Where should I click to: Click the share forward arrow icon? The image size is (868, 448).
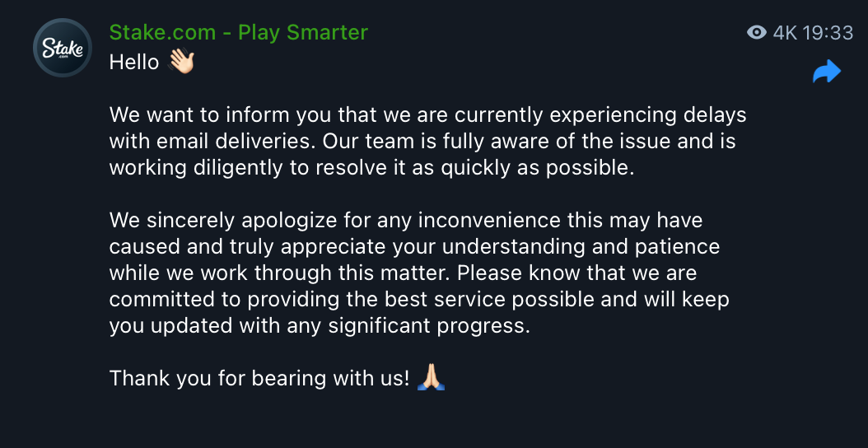tap(827, 72)
